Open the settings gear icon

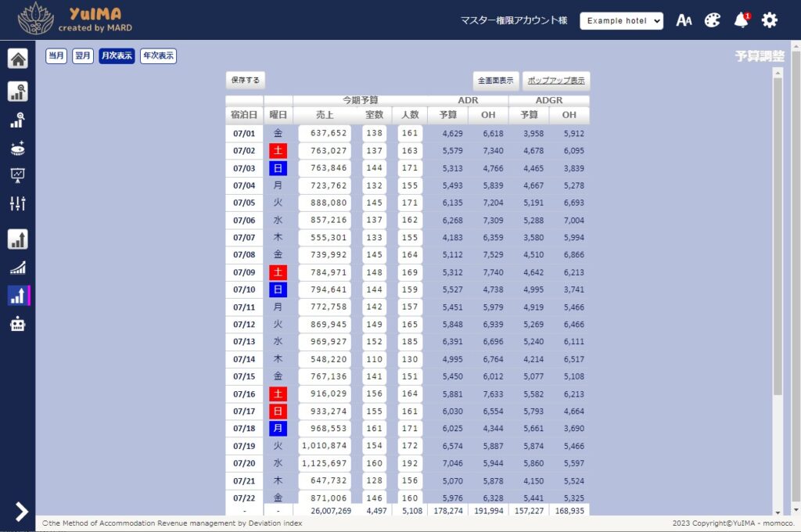pyautogui.click(x=770, y=21)
